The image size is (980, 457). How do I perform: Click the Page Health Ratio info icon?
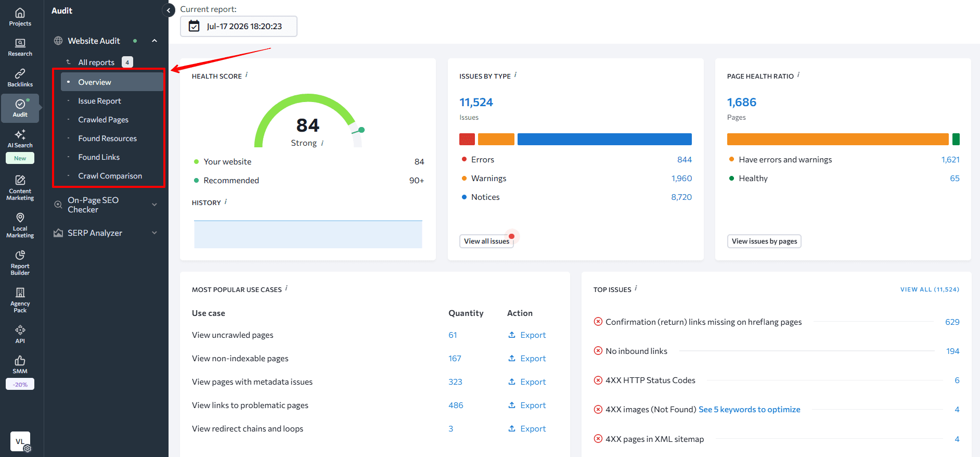[798, 75]
